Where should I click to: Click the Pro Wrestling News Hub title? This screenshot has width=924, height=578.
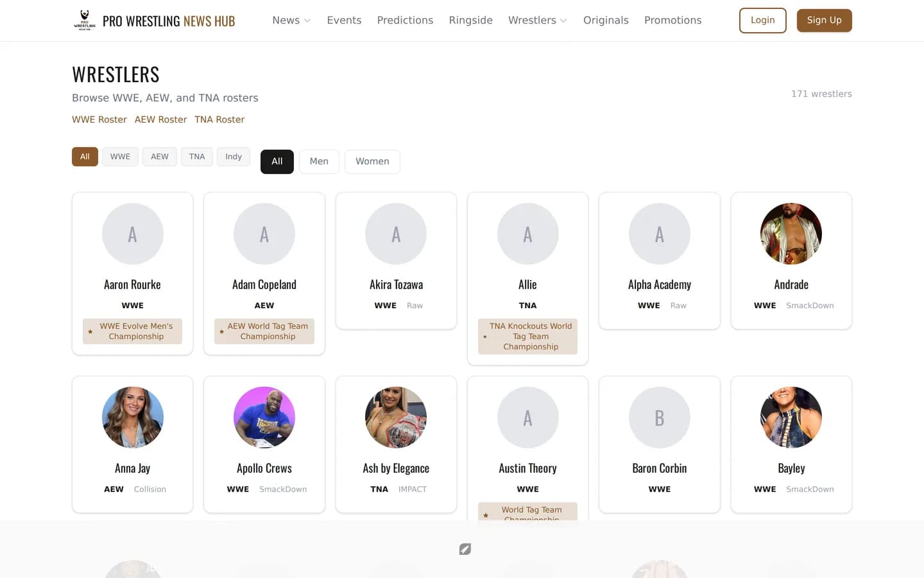(169, 21)
